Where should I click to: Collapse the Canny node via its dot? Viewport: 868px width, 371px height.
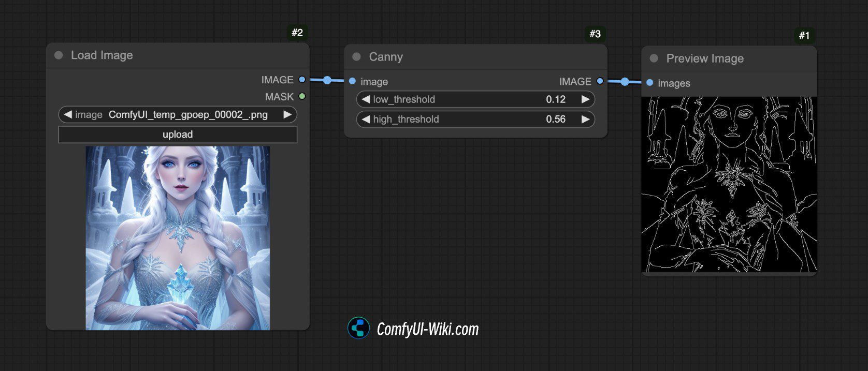(356, 57)
